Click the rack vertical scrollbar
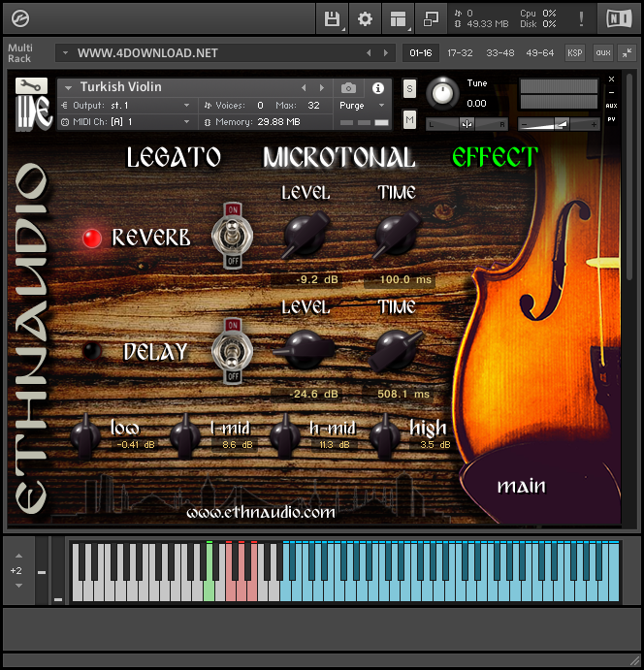The image size is (644, 670). [x=629, y=177]
